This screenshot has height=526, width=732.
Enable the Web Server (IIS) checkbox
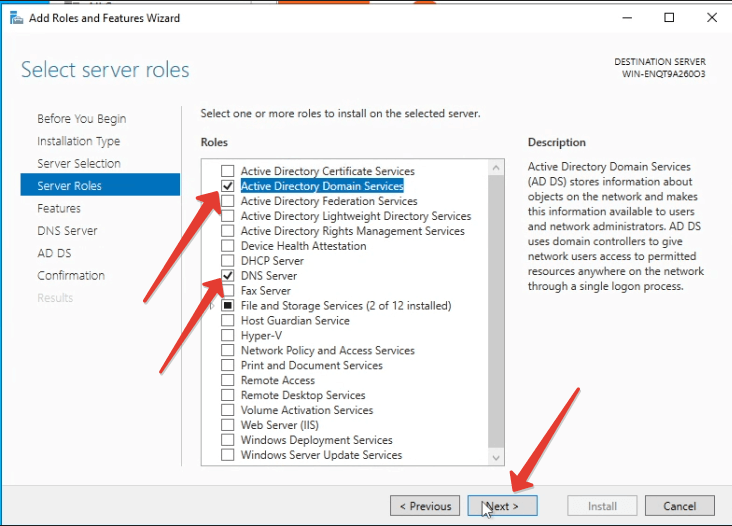pyautogui.click(x=227, y=425)
